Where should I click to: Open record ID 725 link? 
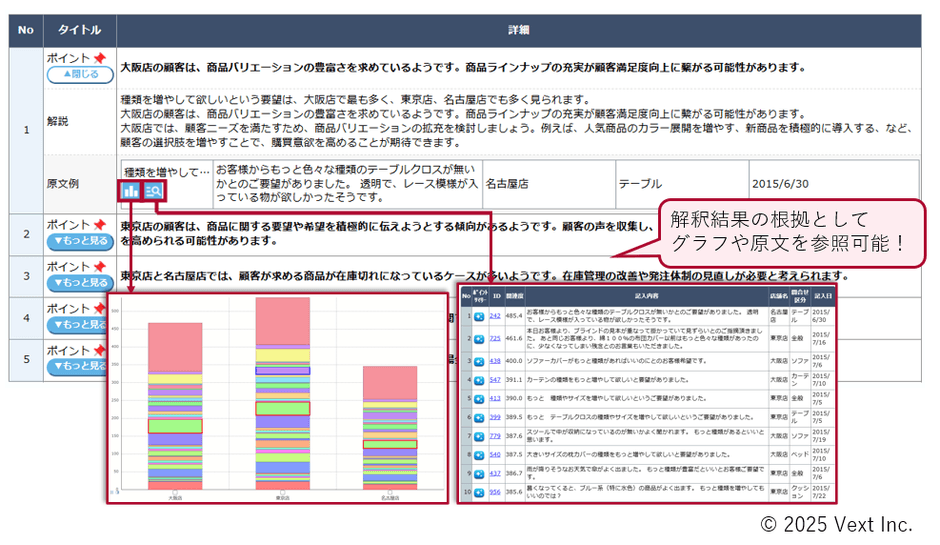coord(494,339)
